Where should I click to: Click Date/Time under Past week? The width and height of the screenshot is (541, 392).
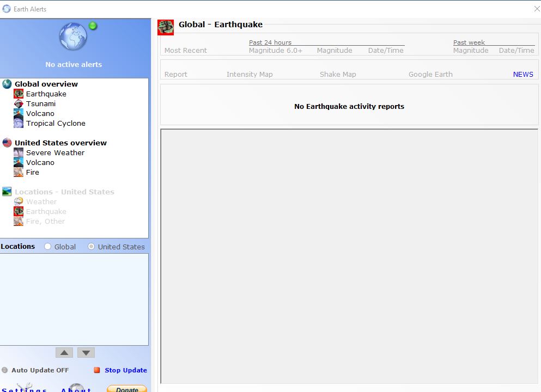coord(516,50)
